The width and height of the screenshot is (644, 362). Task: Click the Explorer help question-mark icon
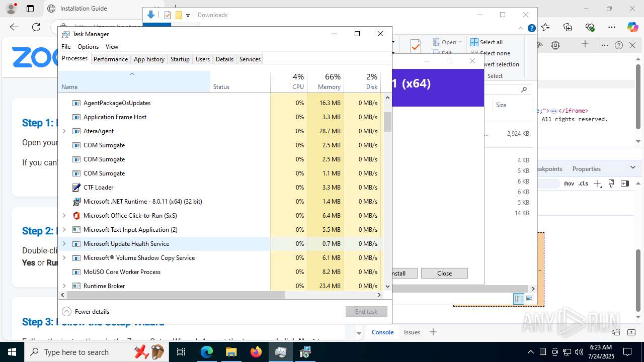click(531, 28)
